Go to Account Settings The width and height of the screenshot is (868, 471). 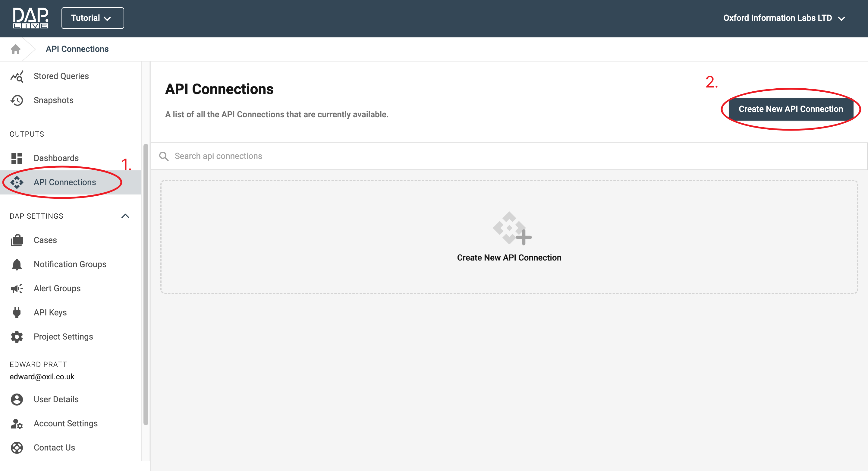tap(65, 423)
